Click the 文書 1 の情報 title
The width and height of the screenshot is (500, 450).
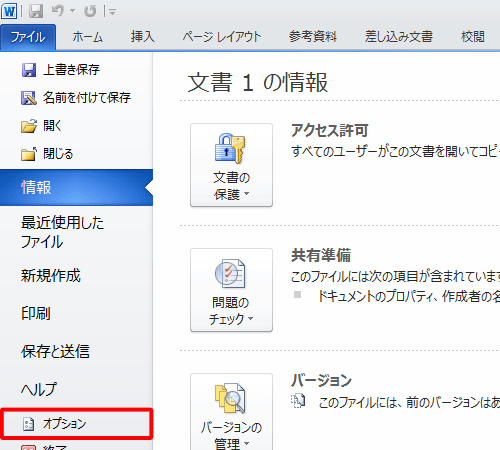coord(258,82)
